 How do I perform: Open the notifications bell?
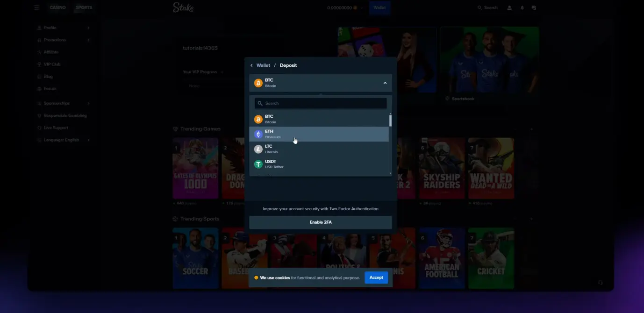[522, 8]
